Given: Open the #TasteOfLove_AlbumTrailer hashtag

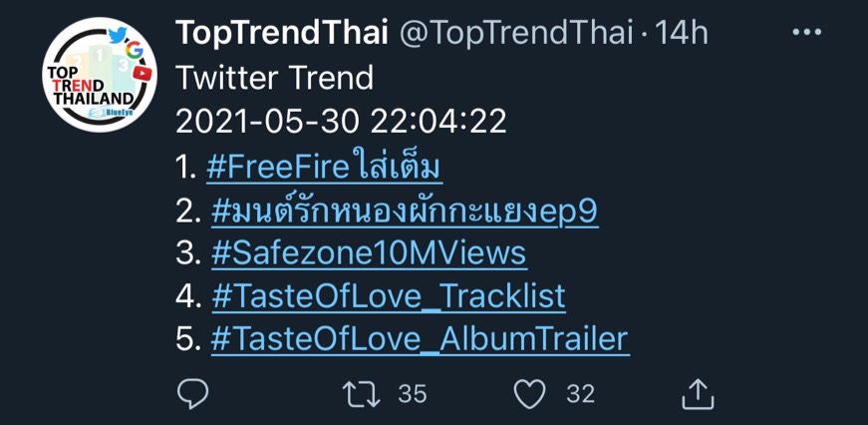Looking at the screenshot, I should [421, 339].
